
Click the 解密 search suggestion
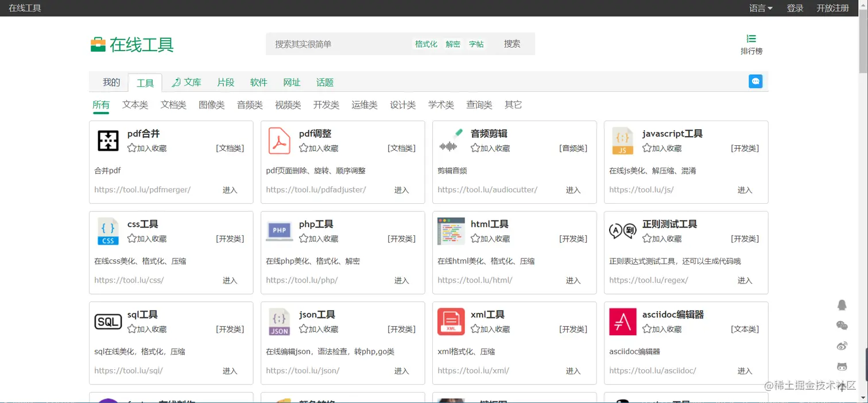453,44
